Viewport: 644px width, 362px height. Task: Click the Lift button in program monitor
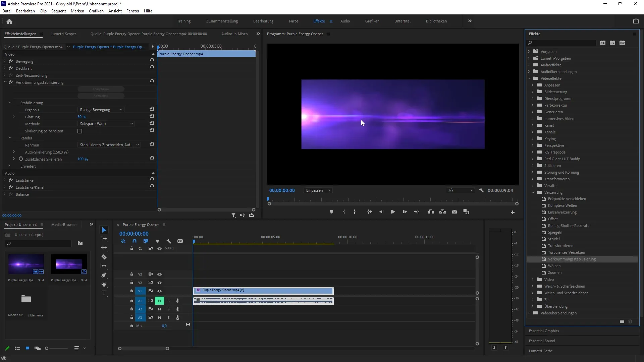pyautogui.click(x=431, y=212)
